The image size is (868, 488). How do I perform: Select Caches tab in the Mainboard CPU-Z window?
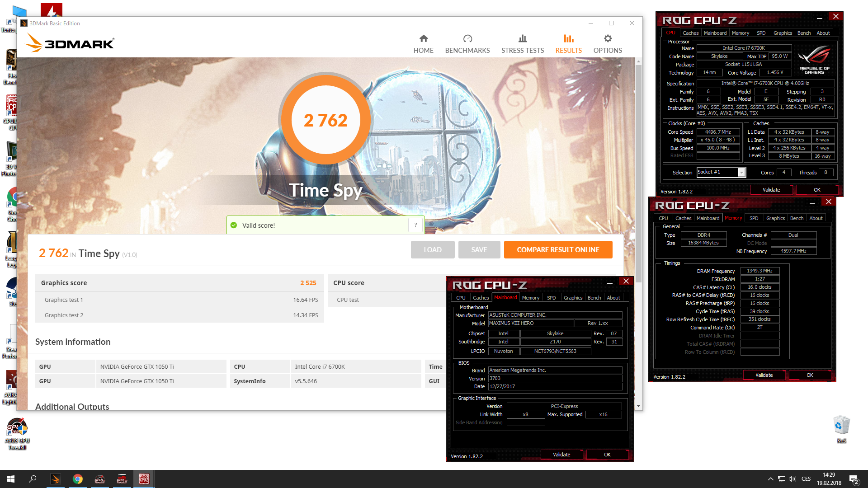[481, 298]
